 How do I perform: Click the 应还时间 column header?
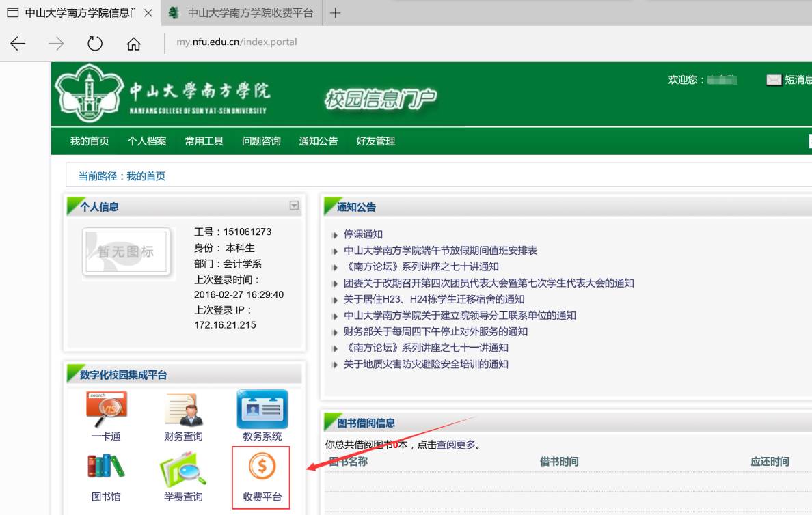770,462
